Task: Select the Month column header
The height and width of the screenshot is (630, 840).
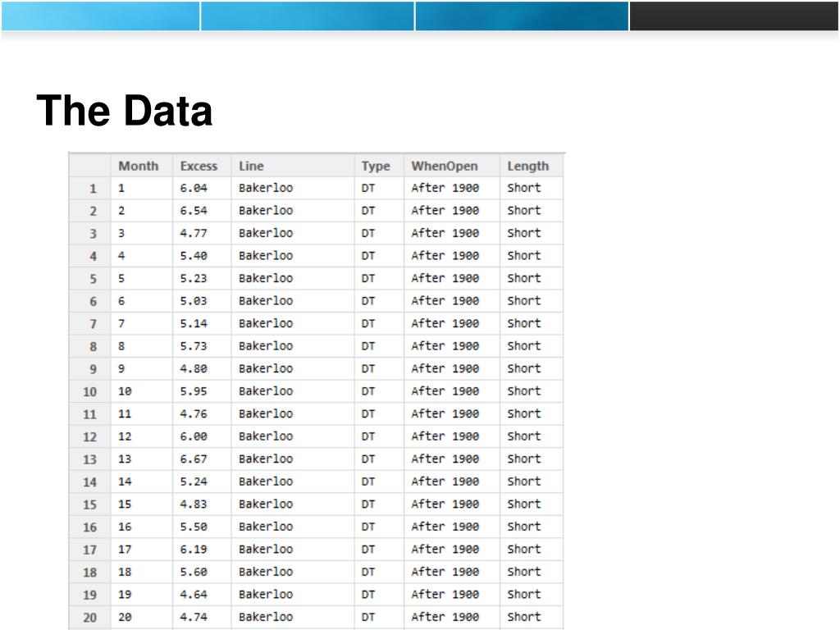Action: point(141,166)
